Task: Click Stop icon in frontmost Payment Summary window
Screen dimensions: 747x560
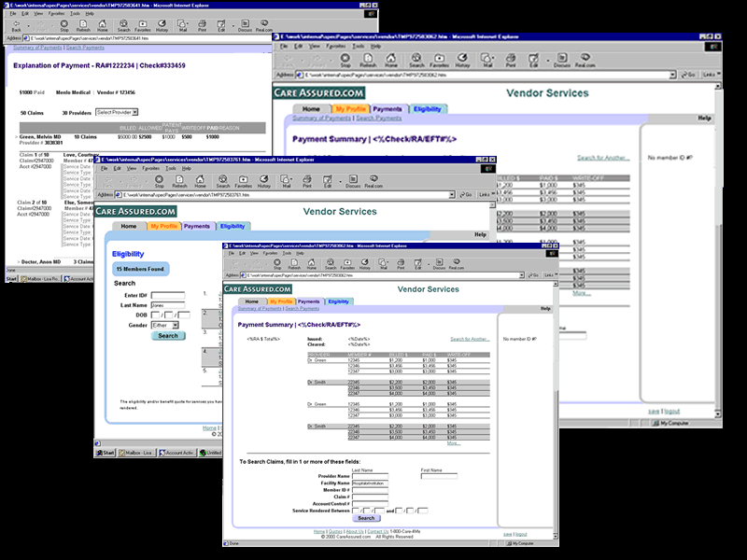Action: [x=277, y=264]
